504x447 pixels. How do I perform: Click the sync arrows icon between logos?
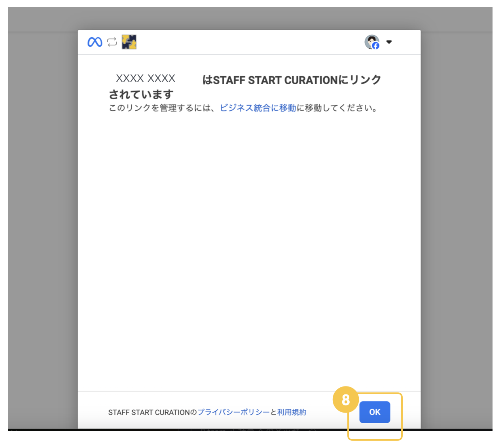[x=112, y=42]
